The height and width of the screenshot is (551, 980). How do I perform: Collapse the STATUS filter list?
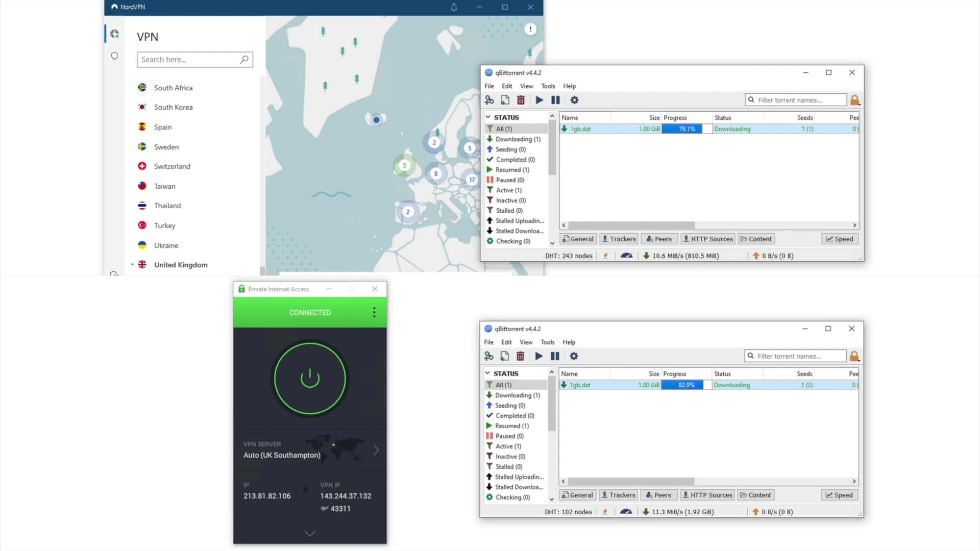488,117
